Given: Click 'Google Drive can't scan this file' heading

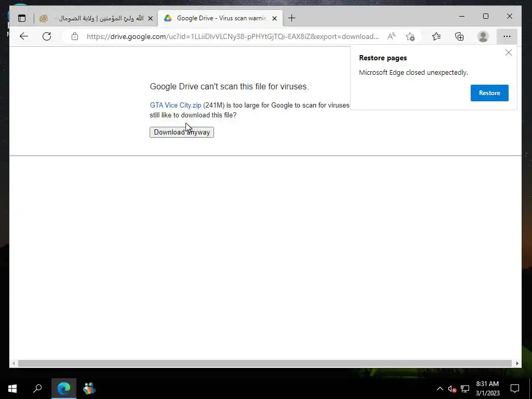Looking at the screenshot, I should (229, 87).
